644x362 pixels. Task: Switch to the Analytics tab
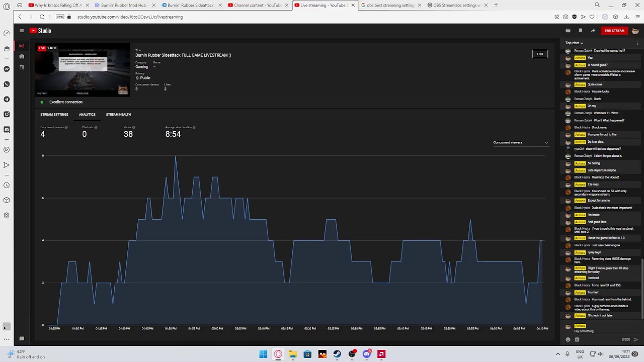tap(87, 114)
